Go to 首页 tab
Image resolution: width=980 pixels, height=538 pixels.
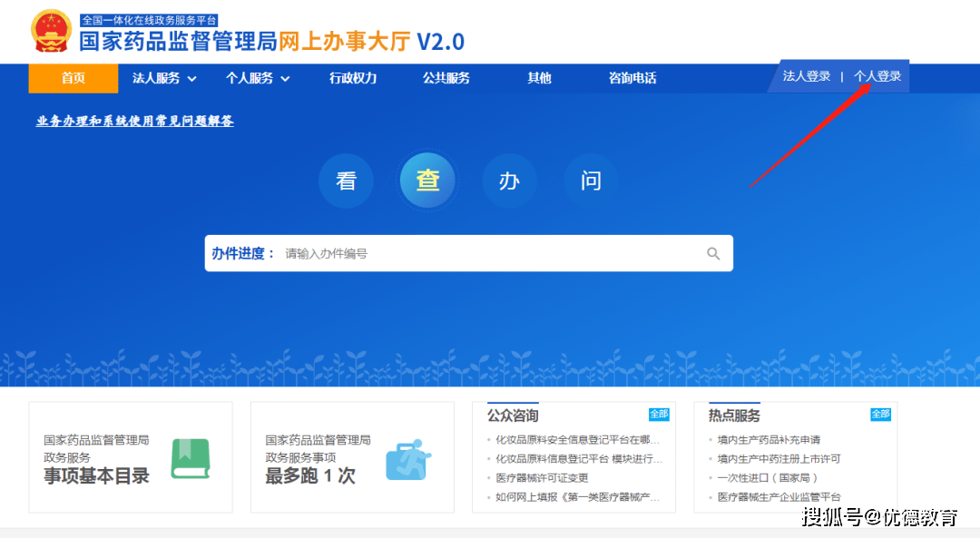point(73,78)
